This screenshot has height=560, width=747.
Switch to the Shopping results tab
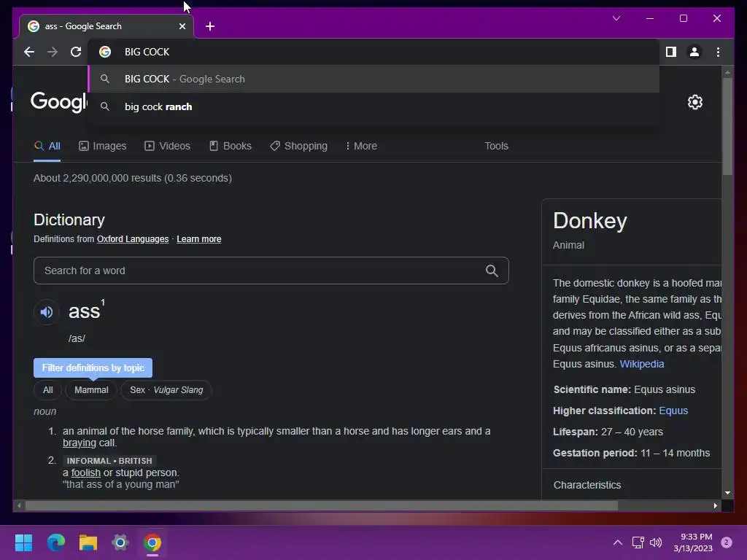coord(298,146)
